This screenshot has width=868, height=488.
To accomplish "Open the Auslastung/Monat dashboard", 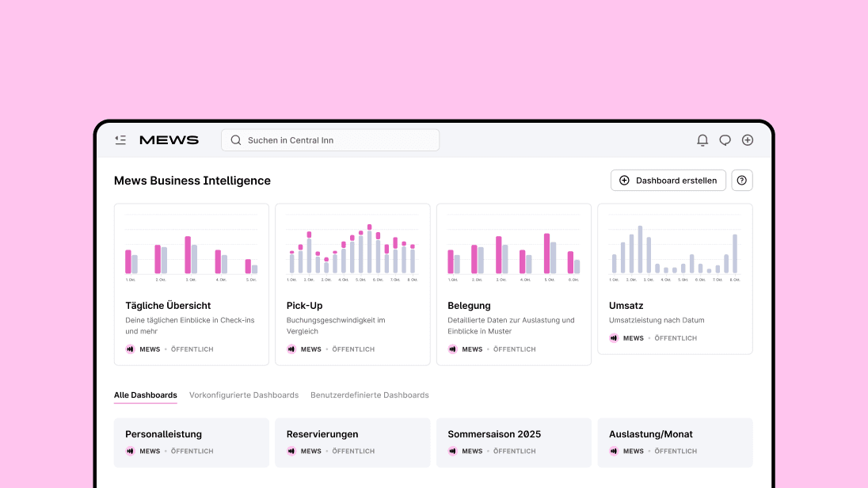I will click(675, 442).
